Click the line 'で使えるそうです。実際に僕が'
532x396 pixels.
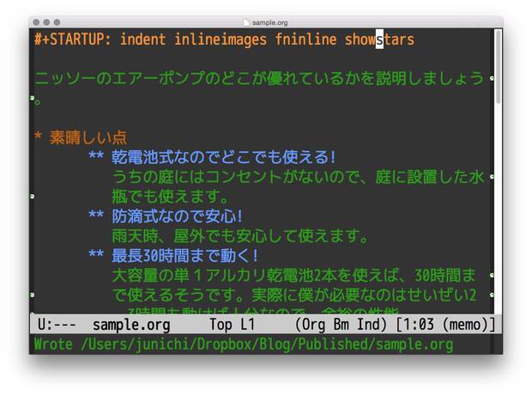[293, 295]
